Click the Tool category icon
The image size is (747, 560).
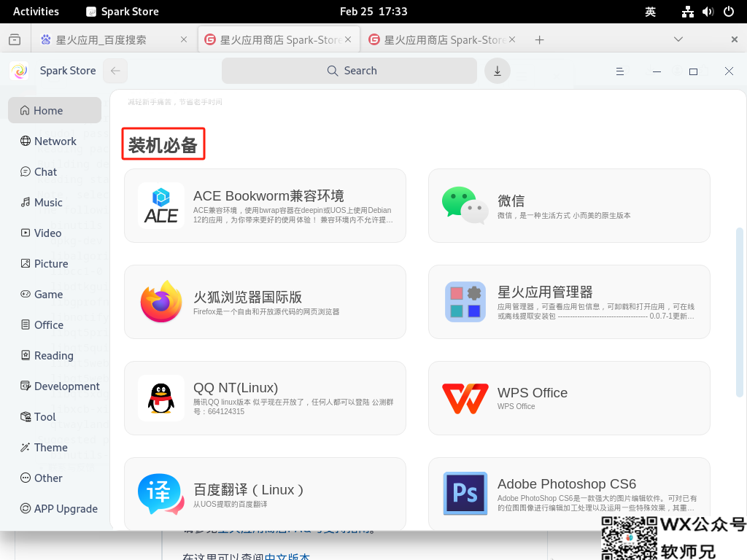(x=26, y=416)
